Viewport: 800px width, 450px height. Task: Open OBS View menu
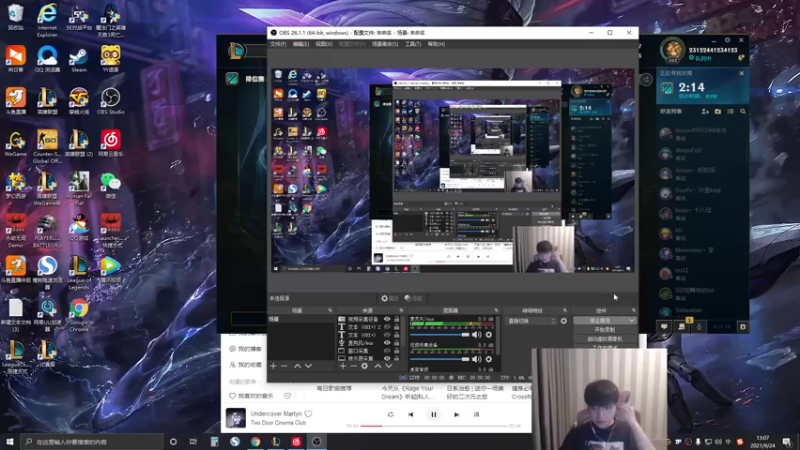pos(324,44)
